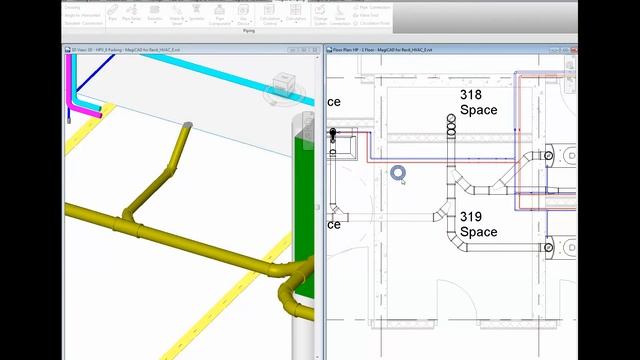Expand the Pipe Component dropdown arrow

(232, 21)
